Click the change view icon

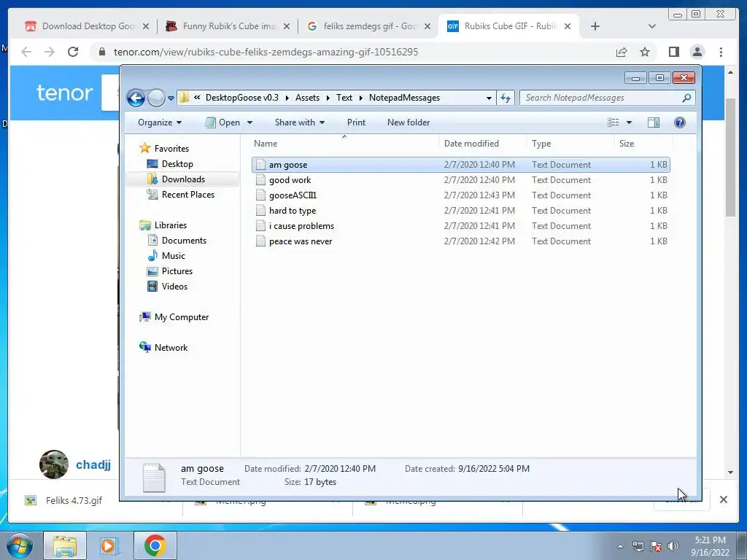613,122
